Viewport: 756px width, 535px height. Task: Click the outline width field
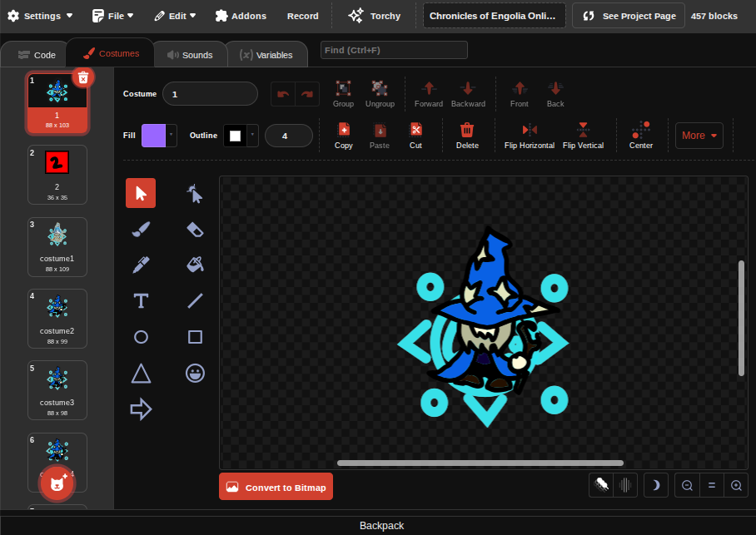[289, 136]
